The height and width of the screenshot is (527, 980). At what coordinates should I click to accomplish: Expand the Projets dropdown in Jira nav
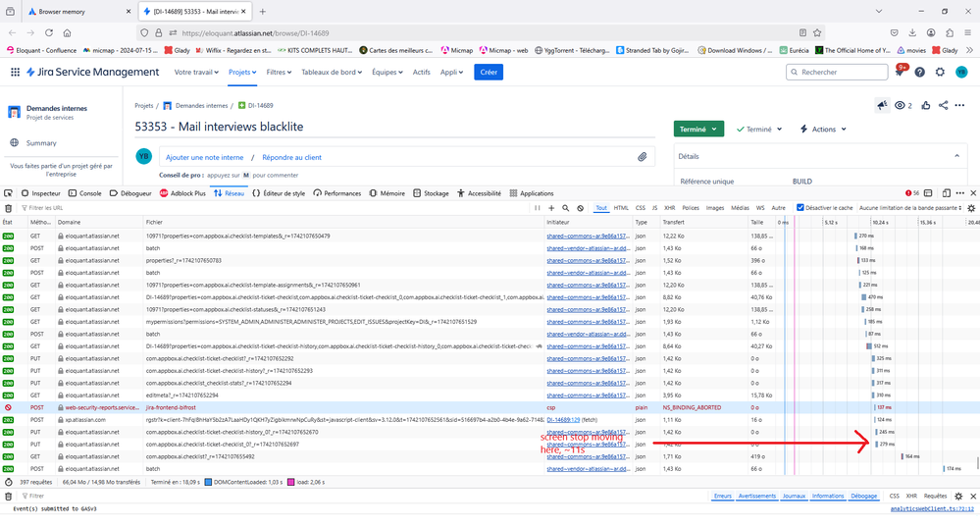[242, 72]
